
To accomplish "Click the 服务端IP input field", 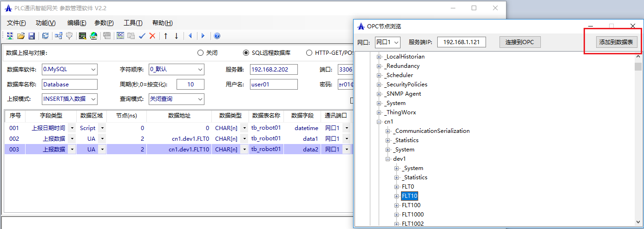I will 461,42.
